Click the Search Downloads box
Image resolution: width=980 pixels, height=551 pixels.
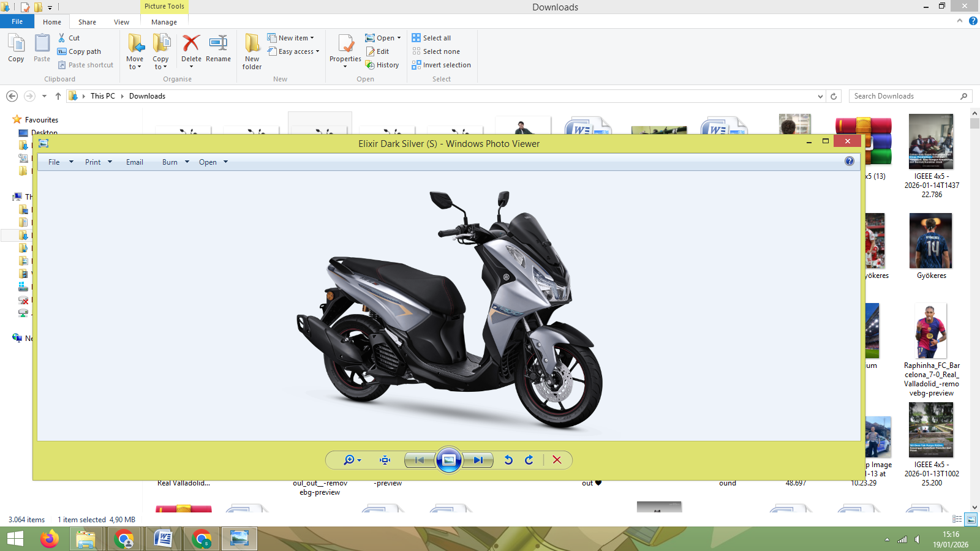pos(910,96)
